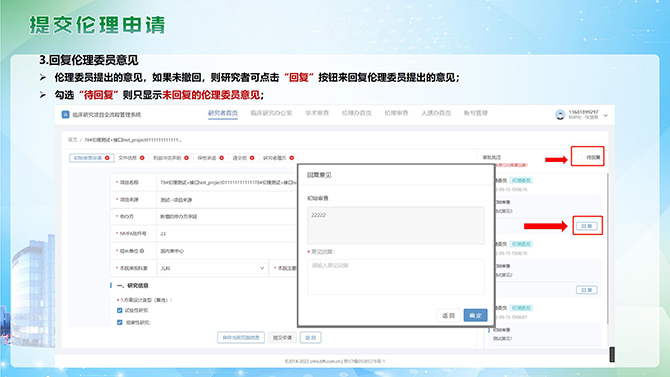Open 人遗办首页 in top navigation
Viewport: 670px width, 377px height.
[x=436, y=113]
